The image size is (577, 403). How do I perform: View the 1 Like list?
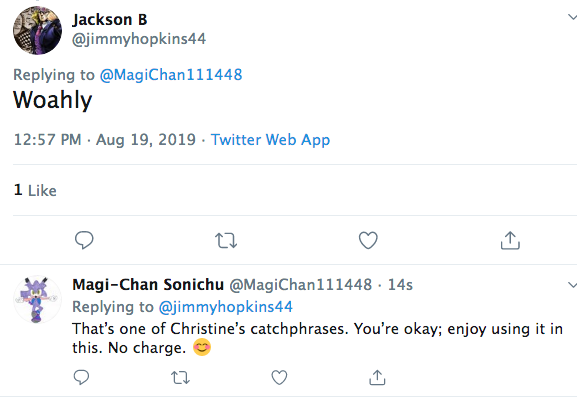[35, 191]
